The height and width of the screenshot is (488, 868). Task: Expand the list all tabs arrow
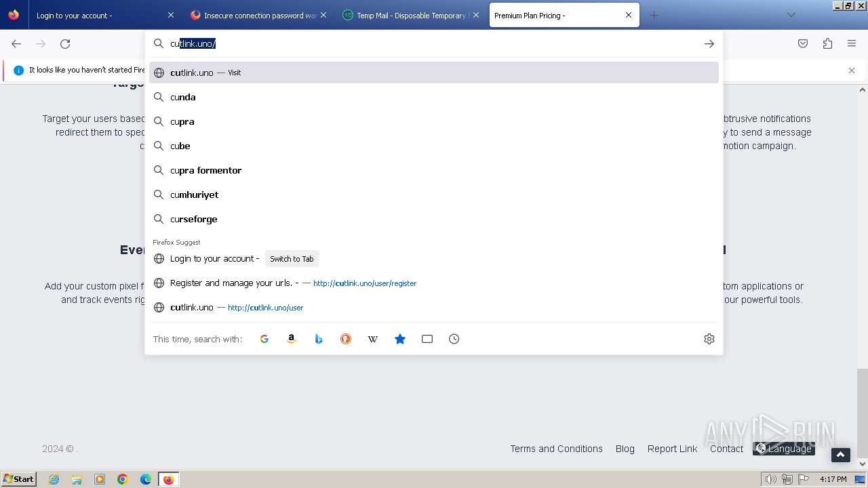pos(791,15)
